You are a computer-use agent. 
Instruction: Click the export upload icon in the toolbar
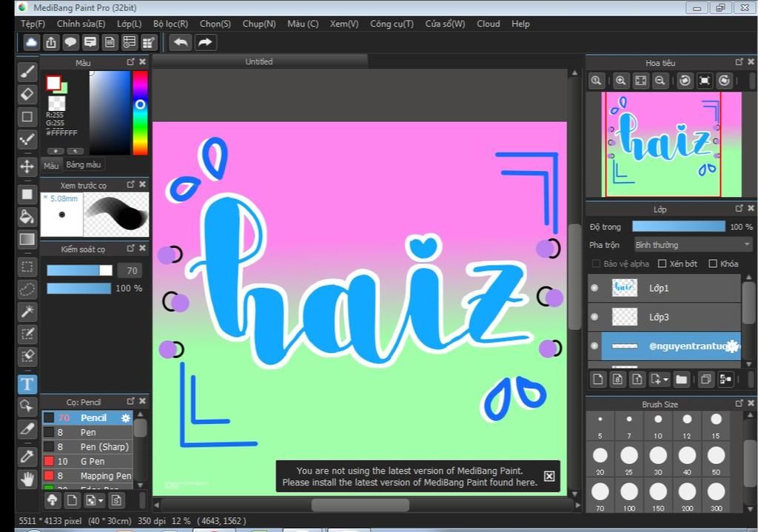click(51, 42)
